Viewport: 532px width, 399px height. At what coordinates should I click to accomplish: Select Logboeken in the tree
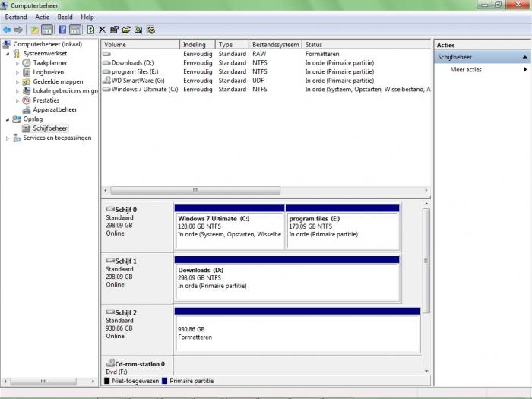pos(48,72)
